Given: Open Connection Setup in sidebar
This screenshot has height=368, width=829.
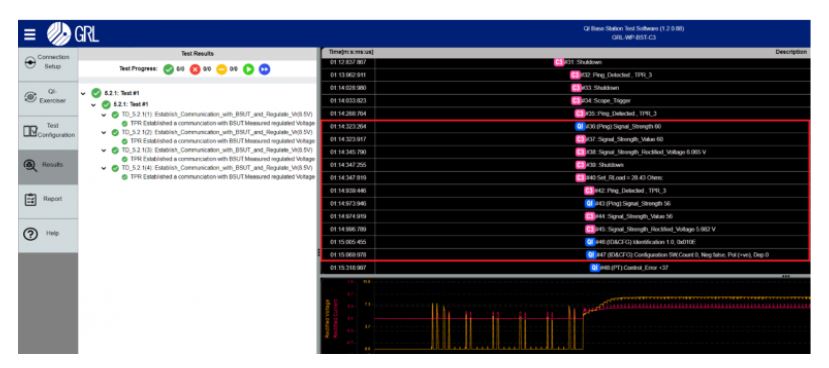Looking at the screenshot, I should [48, 62].
